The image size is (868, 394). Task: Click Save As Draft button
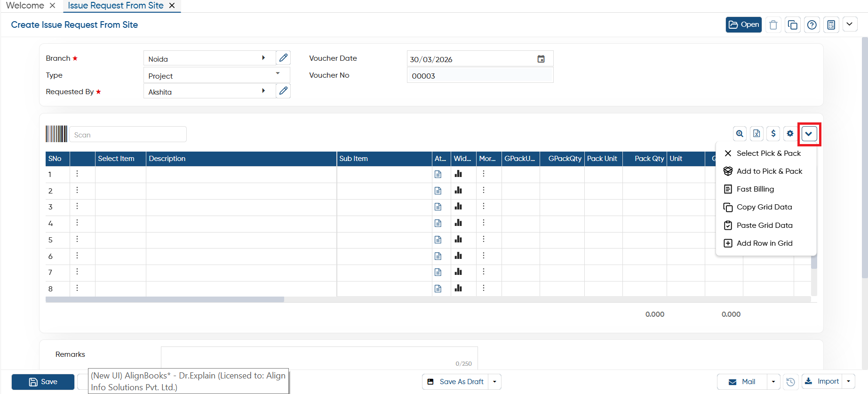[455, 382]
